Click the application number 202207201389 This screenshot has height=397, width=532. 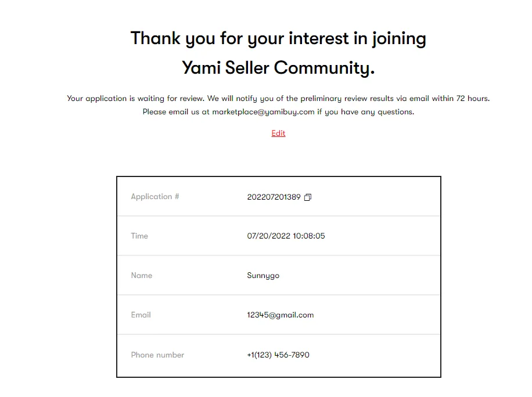point(274,197)
